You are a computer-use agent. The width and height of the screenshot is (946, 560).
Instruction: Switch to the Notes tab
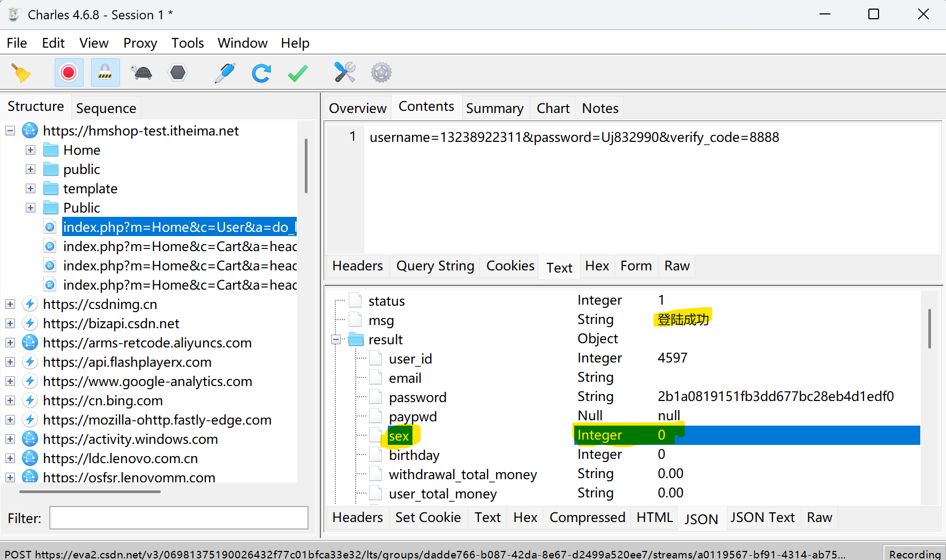point(600,108)
